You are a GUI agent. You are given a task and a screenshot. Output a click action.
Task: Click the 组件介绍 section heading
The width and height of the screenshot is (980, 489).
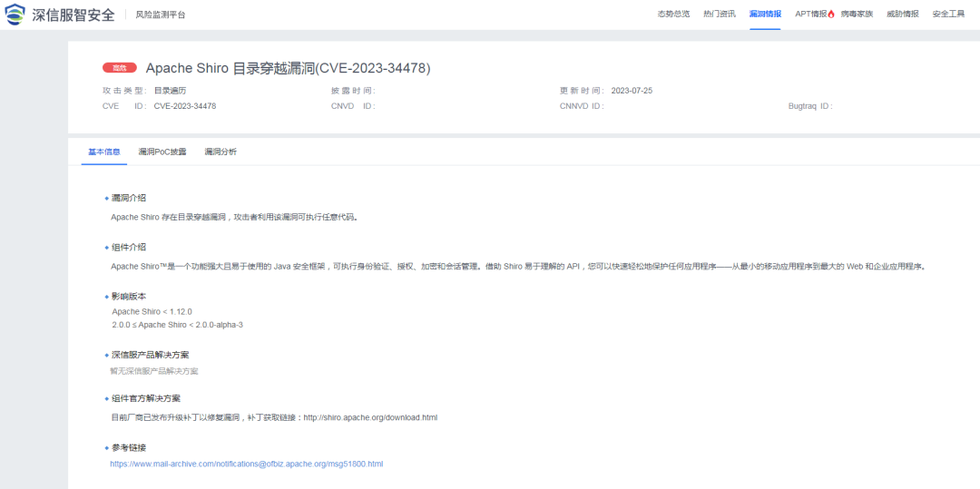click(129, 248)
